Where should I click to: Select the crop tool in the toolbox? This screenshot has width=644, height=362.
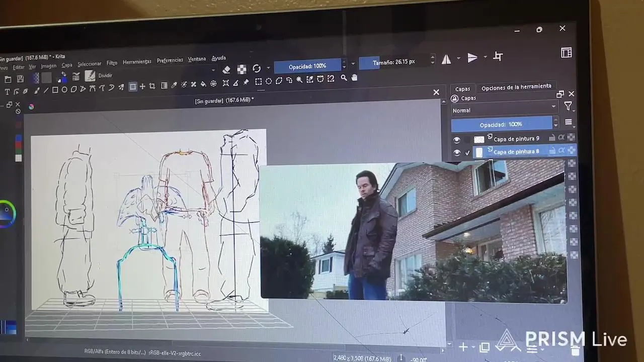152,86
